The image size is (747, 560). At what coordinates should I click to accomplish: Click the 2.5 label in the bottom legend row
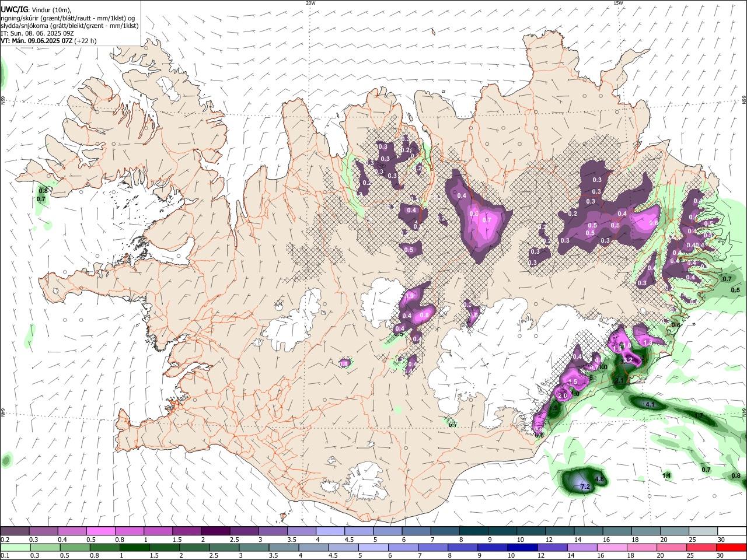click(x=212, y=556)
